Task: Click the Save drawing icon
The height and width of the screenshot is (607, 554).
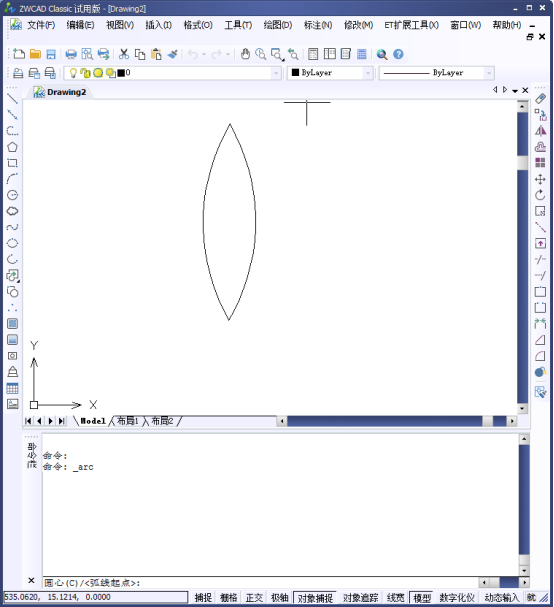Action: coord(51,54)
